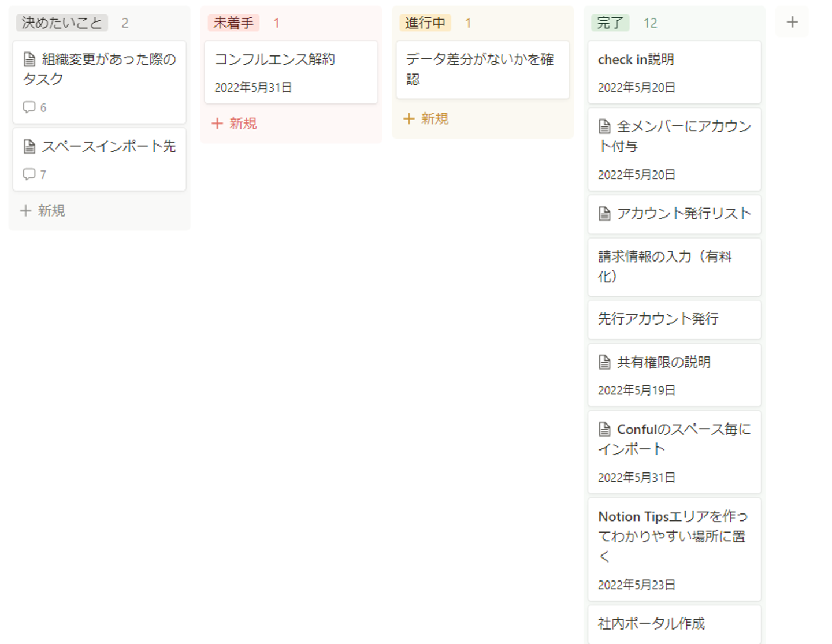Click page icon on 共有権限の説明 card
832x644 pixels.
pyautogui.click(x=604, y=362)
